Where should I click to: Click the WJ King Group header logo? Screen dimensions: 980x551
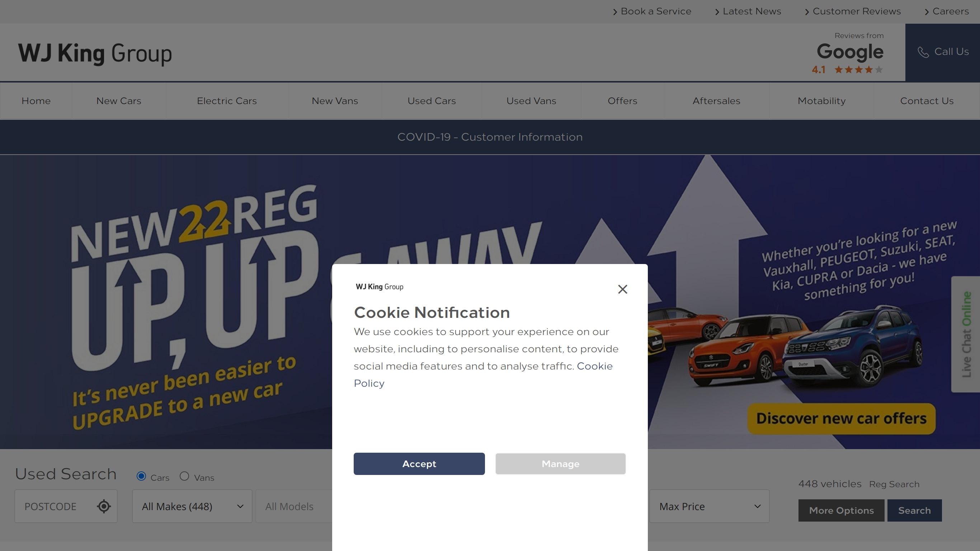point(95,53)
